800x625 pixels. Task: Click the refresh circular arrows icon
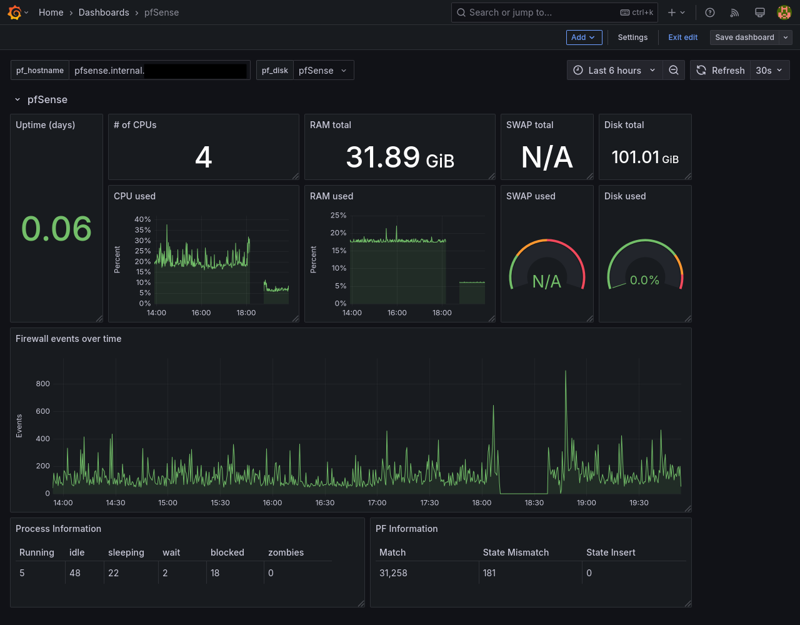tap(702, 70)
